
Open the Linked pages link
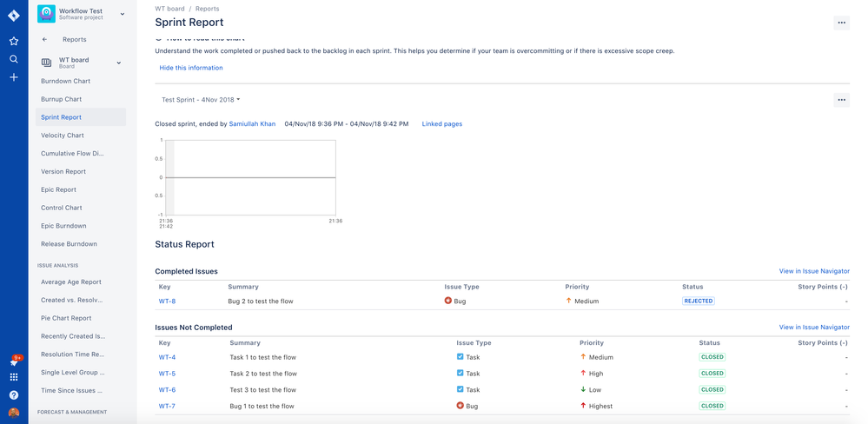pyautogui.click(x=441, y=124)
